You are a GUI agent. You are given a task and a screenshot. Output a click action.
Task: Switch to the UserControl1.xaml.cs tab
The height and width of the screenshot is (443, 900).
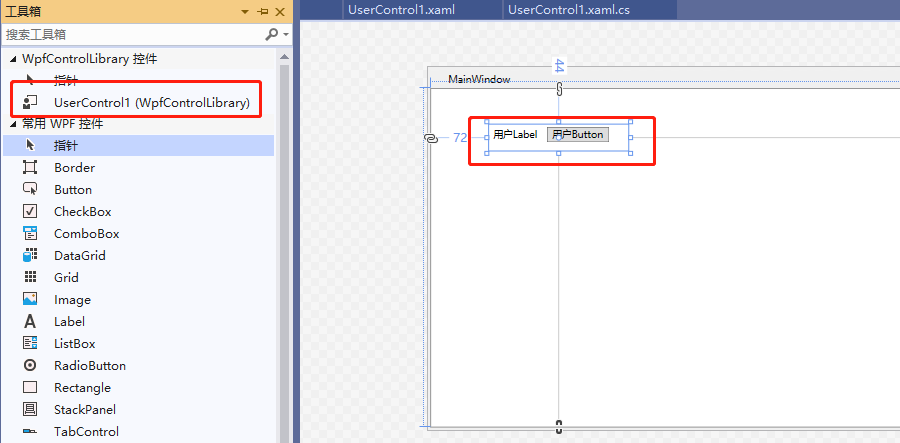pyautogui.click(x=569, y=10)
